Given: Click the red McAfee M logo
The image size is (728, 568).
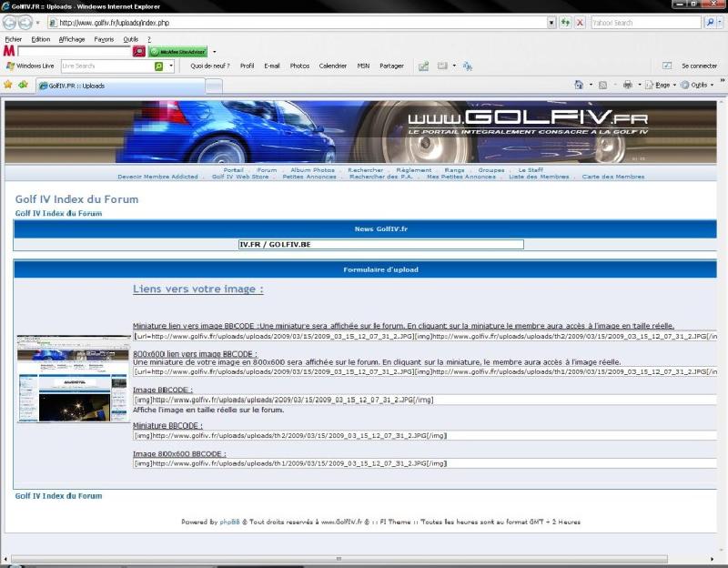Looking at the screenshot, I should point(9,51).
